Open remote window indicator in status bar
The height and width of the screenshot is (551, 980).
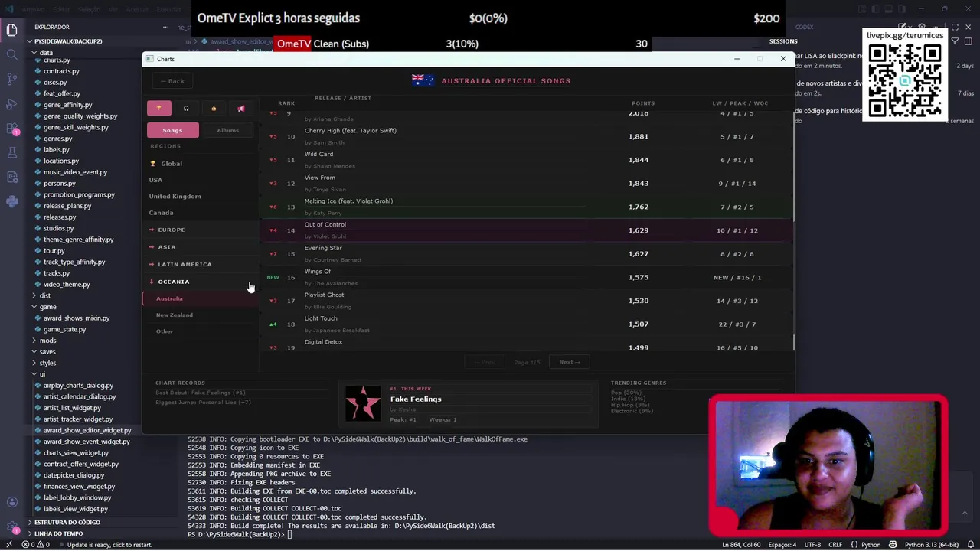coord(8,545)
